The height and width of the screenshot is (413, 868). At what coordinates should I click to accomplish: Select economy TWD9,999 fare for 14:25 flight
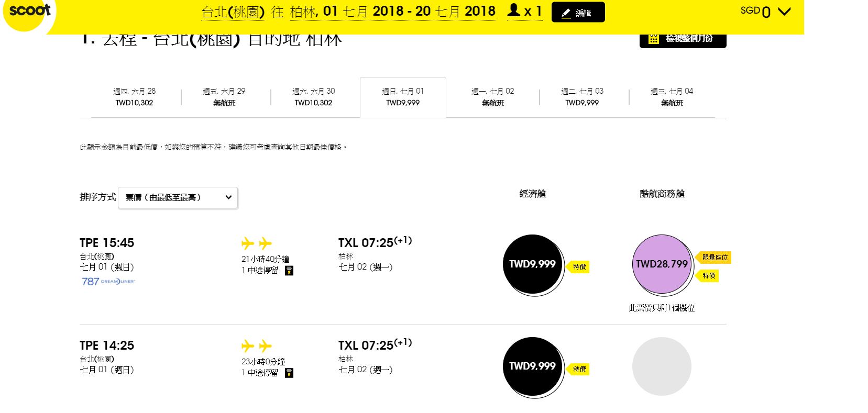tap(532, 366)
